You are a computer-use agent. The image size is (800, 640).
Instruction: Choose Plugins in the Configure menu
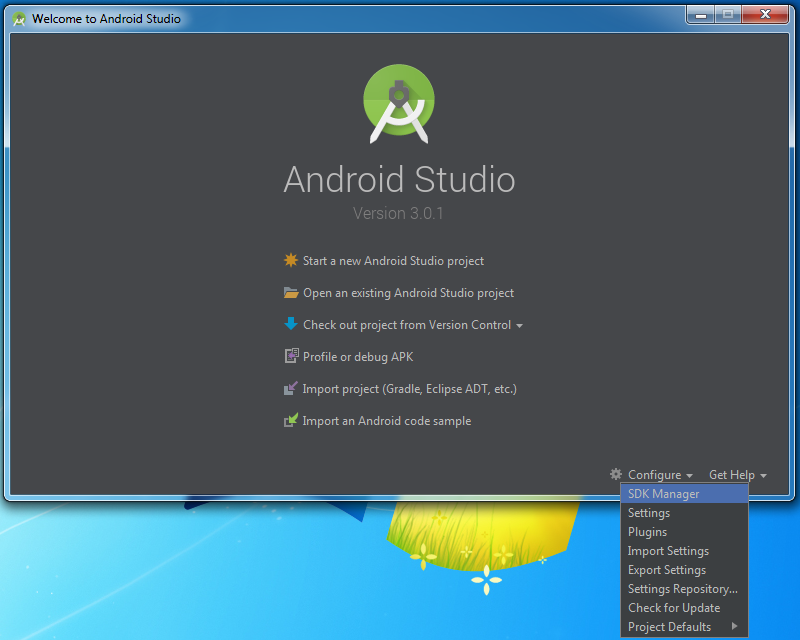pyautogui.click(x=647, y=532)
